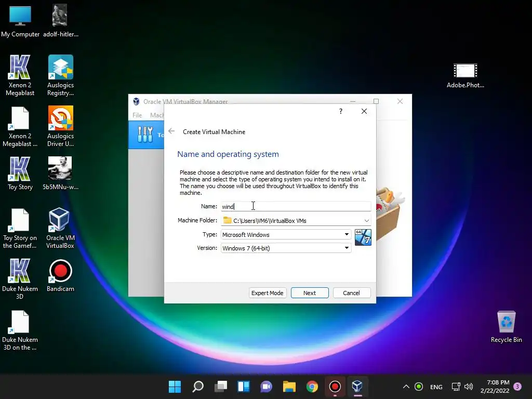The width and height of the screenshot is (532, 399).
Task: Switch to Bandicam in taskbar
Action: pyautogui.click(x=335, y=387)
